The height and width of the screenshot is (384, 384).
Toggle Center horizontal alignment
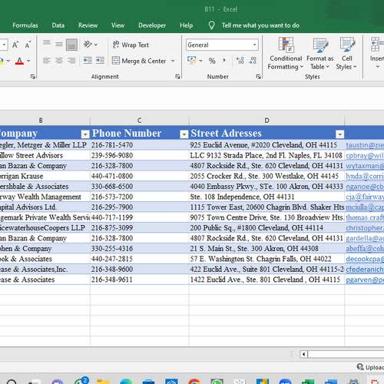[x=59, y=61]
